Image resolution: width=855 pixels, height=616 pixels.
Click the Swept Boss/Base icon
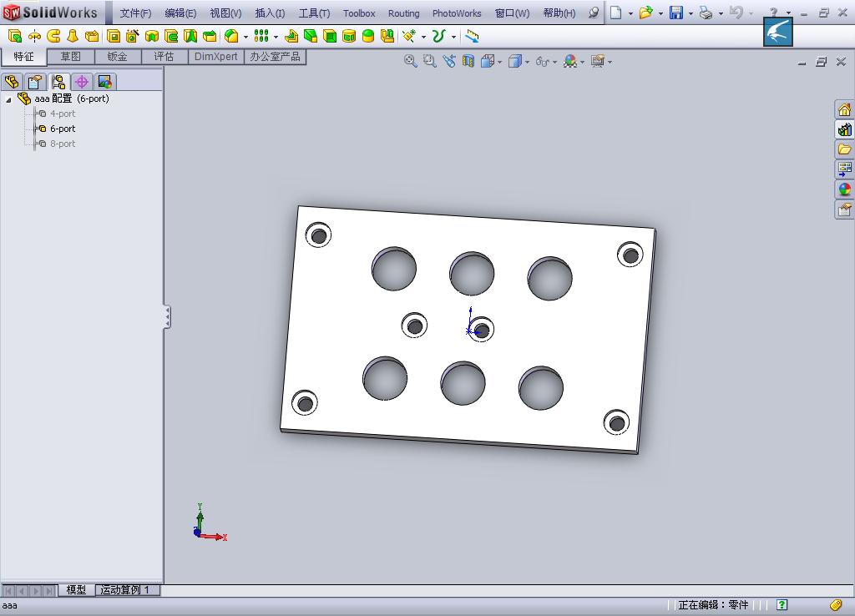[x=53, y=37]
